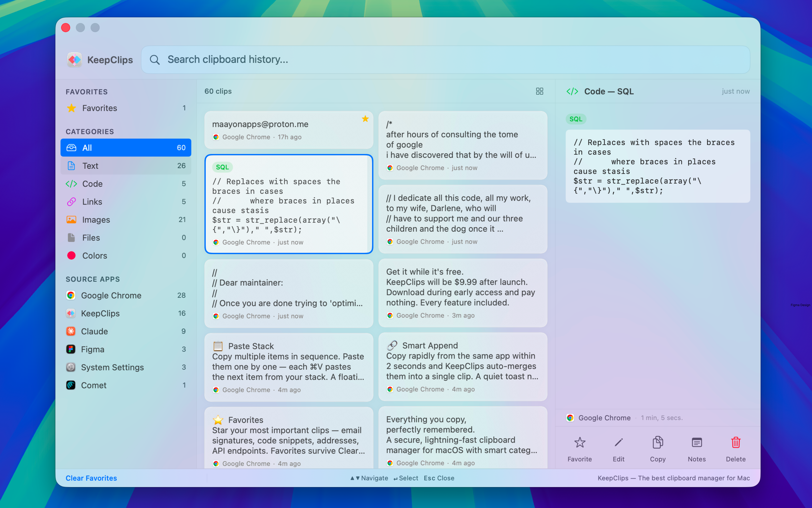Click the '60 clips' count label

[x=218, y=91]
